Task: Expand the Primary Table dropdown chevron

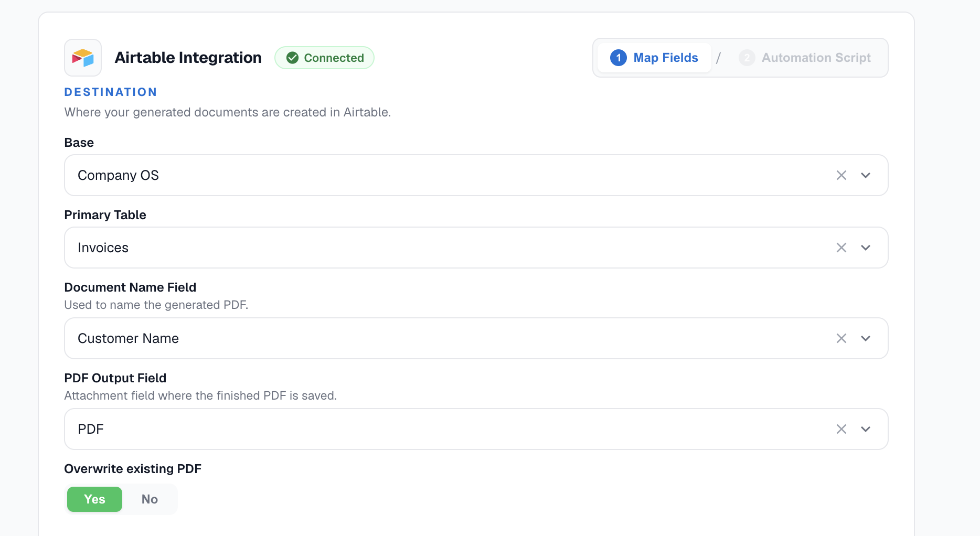Action: coord(866,248)
